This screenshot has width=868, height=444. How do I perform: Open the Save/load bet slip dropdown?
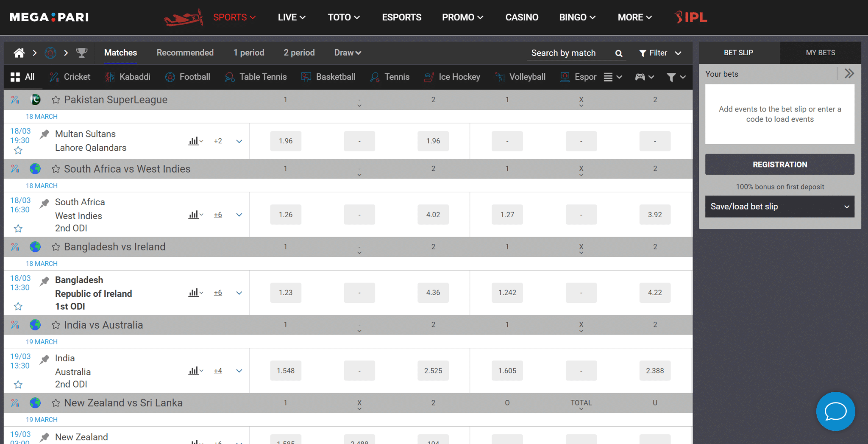click(779, 207)
